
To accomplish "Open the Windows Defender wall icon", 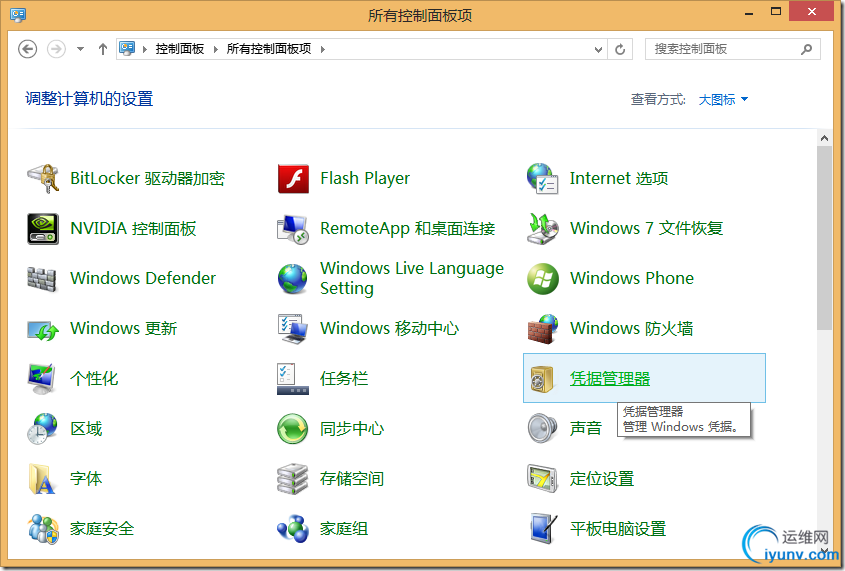I will (43, 278).
